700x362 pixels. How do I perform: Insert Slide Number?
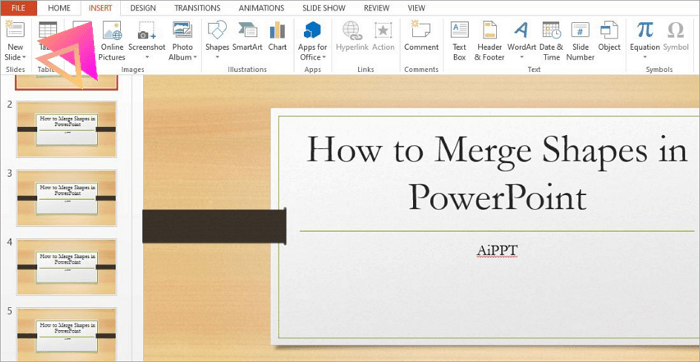pyautogui.click(x=580, y=41)
